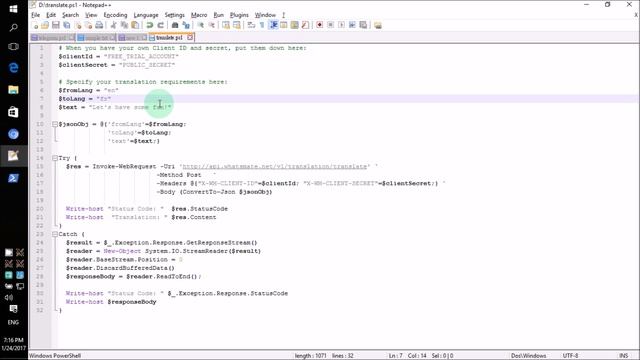Enable synchronized horizontal scrolling icon
The height and width of the screenshot is (360, 640).
tap(237, 25)
